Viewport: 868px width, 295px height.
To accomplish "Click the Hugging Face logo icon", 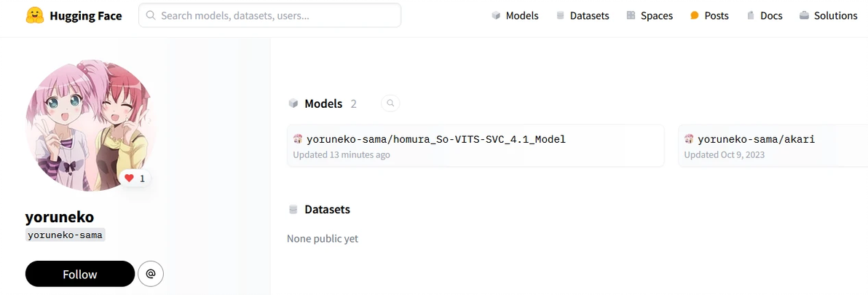I will 34,15.
